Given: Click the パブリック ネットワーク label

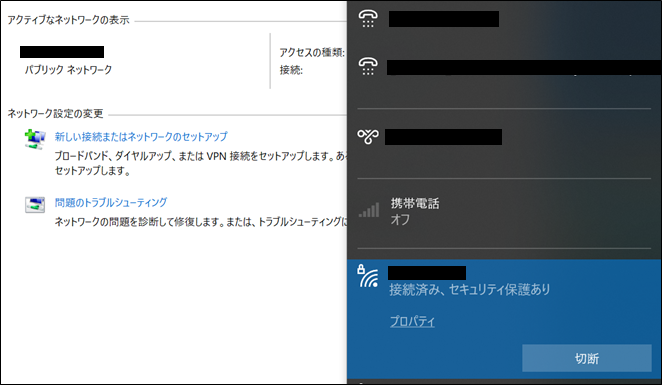Looking at the screenshot, I should pyautogui.click(x=68, y=70).
